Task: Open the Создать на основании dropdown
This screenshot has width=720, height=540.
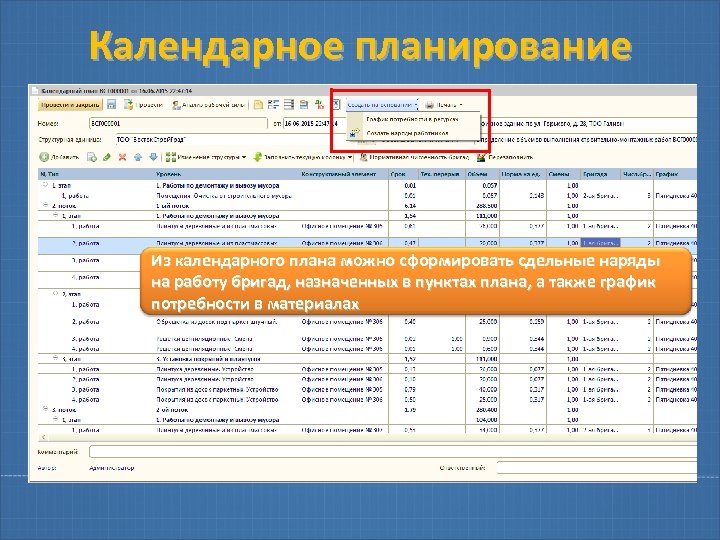Action: click(x=382, y=105)
